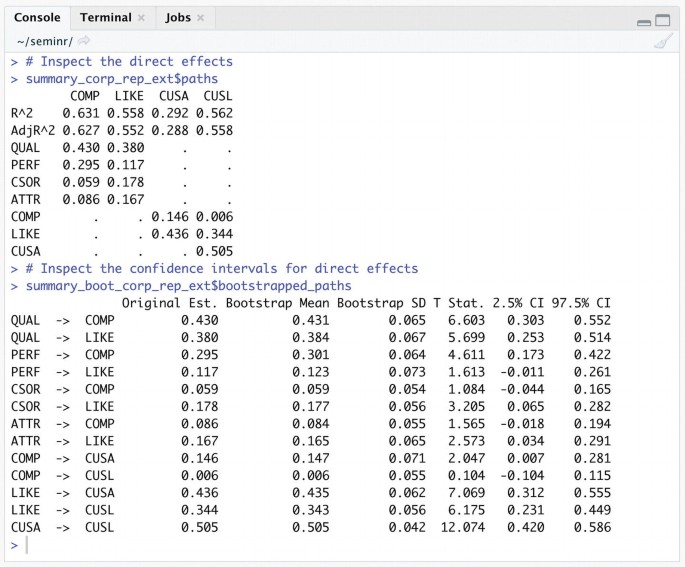This screenshot has width=685, height=567.
Task: Click the R^2 value 0.631 for COMP
Action: (81, 113)
